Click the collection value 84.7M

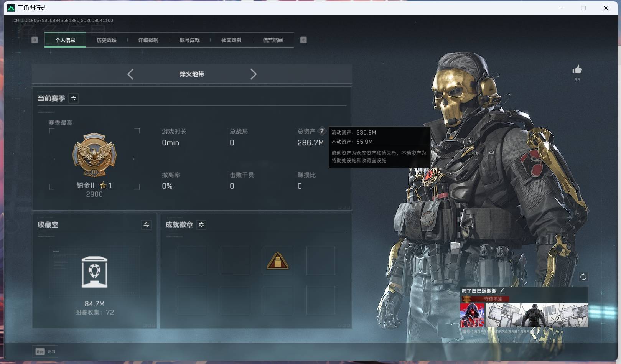[x=94, y=304]
